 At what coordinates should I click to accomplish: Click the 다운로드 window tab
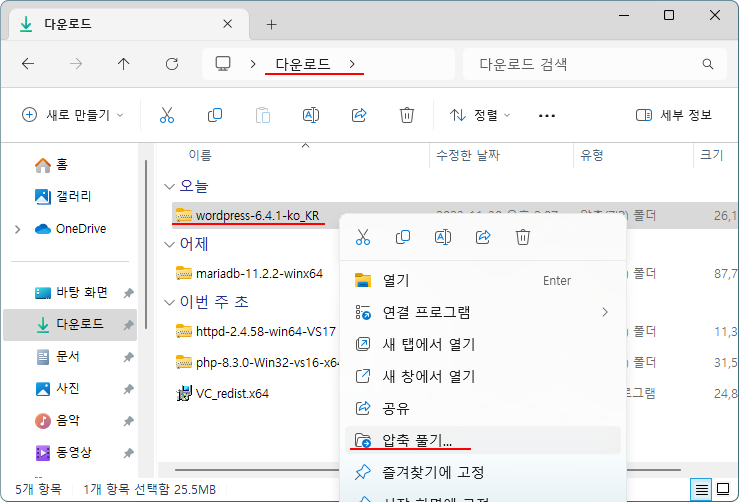click(128, 24)
